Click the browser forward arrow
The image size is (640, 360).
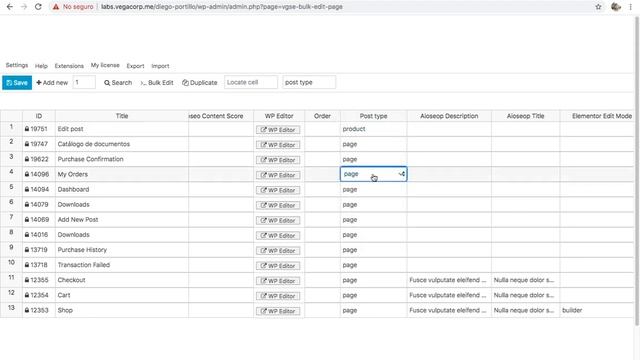(24, 7)
